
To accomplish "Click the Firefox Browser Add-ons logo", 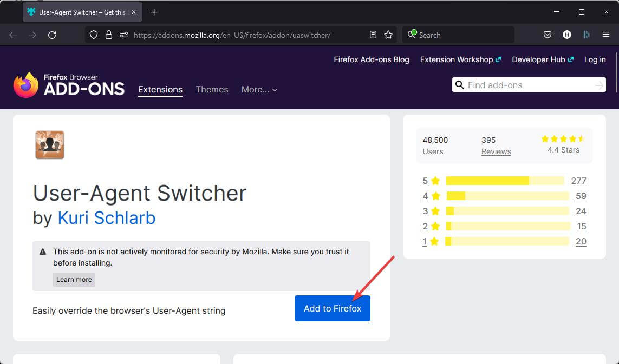I will 69,84.
